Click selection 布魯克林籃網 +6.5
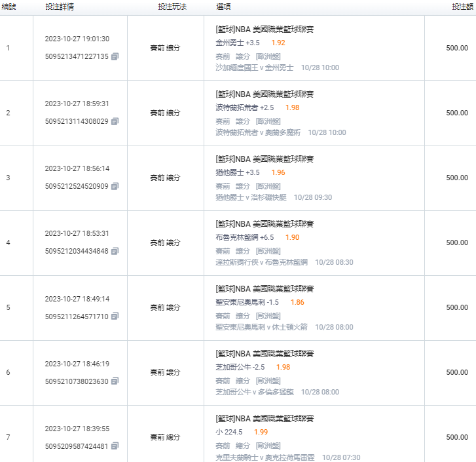Viewport: 476px width, 462px height. coord(245,237)
